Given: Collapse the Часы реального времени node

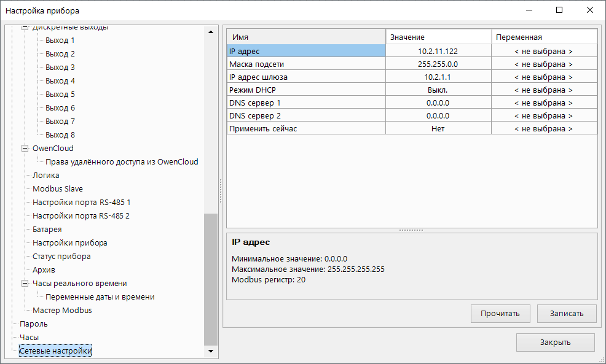Looking at the screenshot, I should click(x=25, y=284).
